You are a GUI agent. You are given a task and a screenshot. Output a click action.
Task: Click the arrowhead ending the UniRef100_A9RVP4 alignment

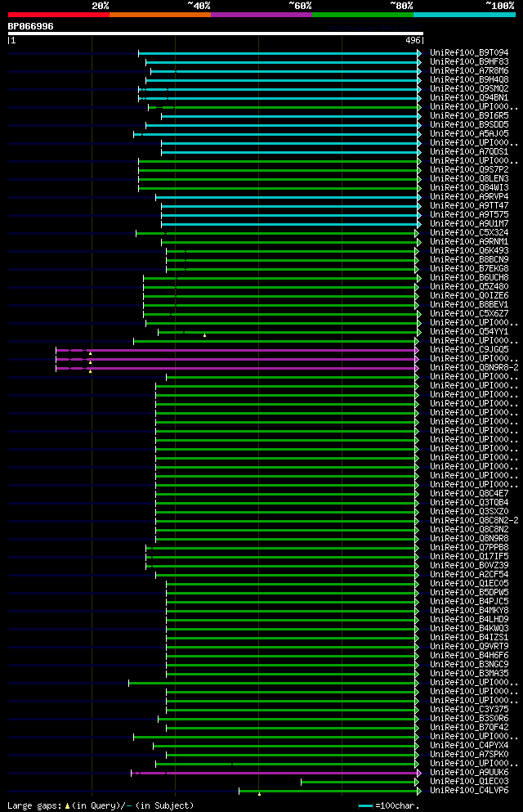[419, 197]
